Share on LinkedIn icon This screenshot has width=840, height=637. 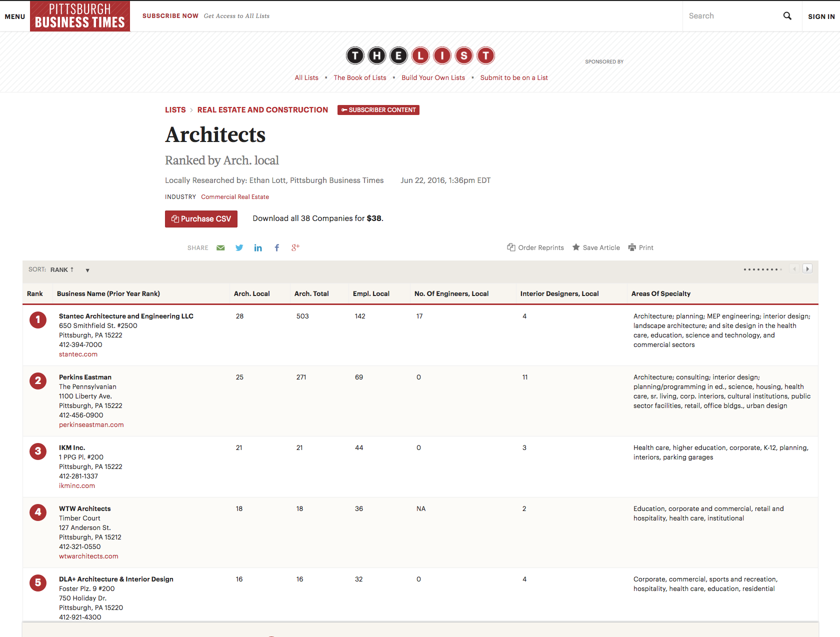[258, 247]
